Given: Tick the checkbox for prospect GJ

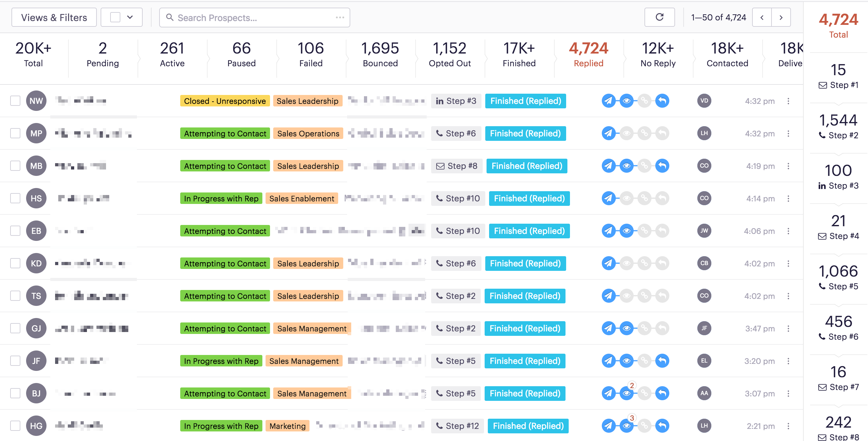Looking at the screenshot, I should pyautogui.click(x=15, y=329).
